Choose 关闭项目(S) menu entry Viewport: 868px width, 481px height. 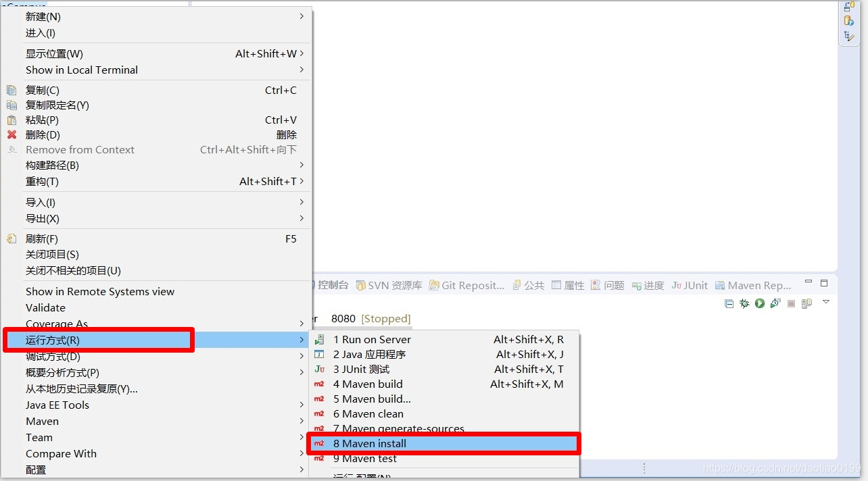pyautogui.click(x=158, y=254)
